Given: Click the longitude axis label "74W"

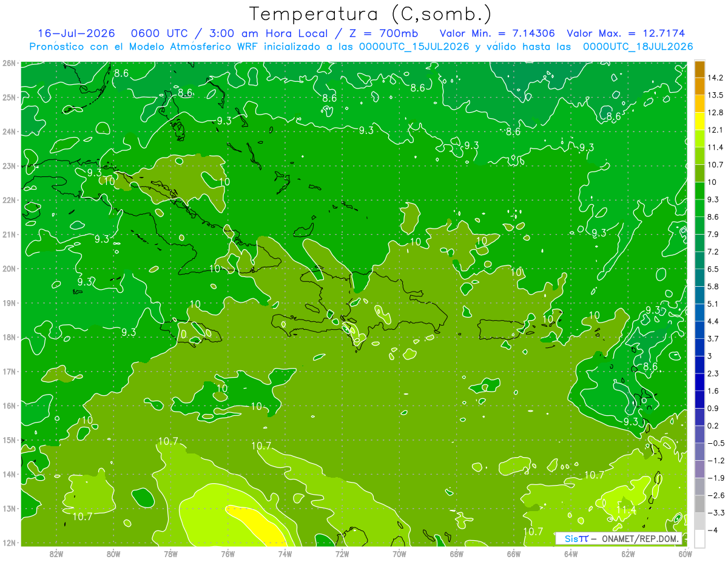Looking at the screenshot, I should click(285, 553).
